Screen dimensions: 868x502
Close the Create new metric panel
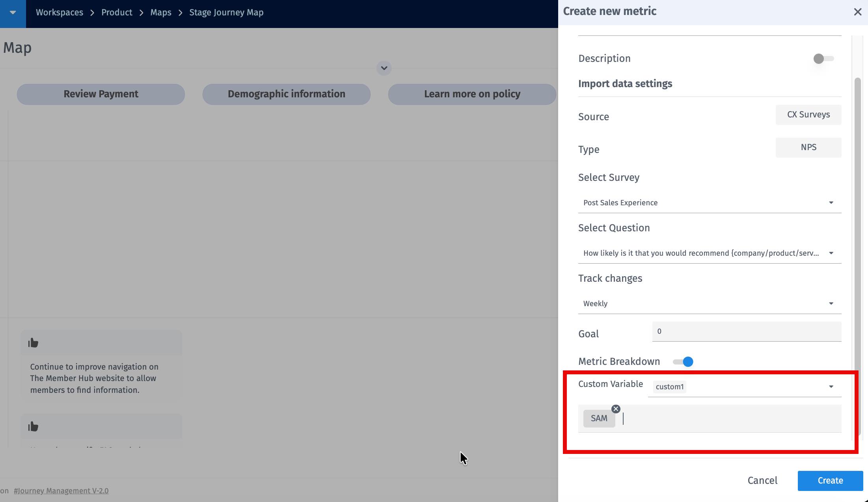(x=858, y=11)
